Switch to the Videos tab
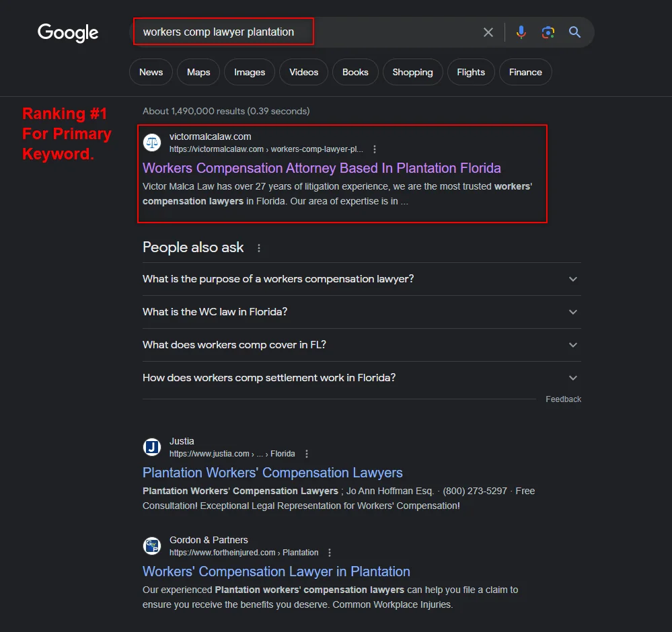Screen dimensions: 672x632 click(x=303, y=72)
